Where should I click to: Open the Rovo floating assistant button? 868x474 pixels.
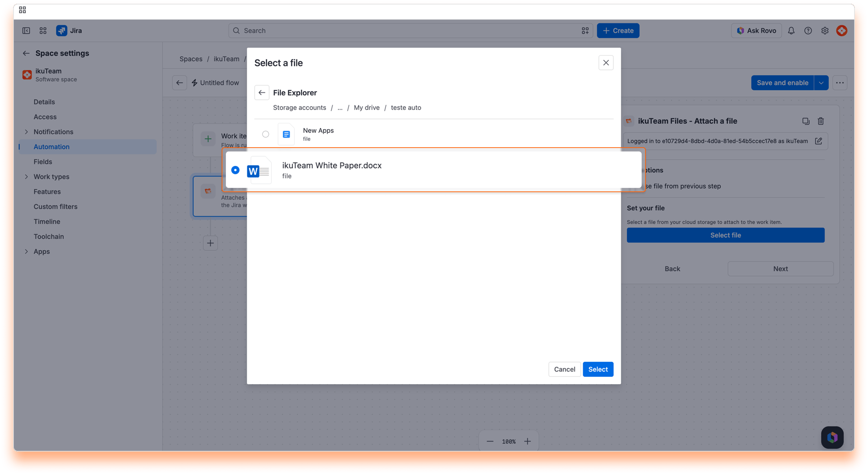832,438
